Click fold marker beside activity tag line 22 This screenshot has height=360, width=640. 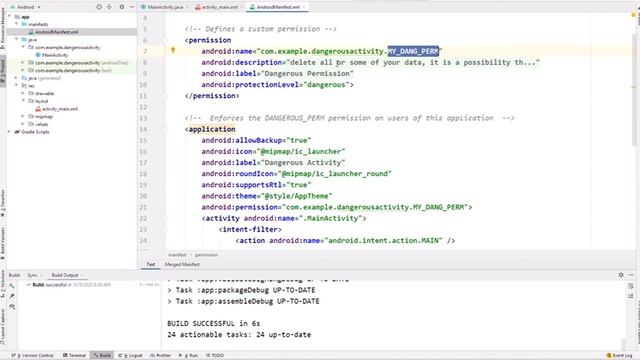pyautogui.click(x=165, y=218)
